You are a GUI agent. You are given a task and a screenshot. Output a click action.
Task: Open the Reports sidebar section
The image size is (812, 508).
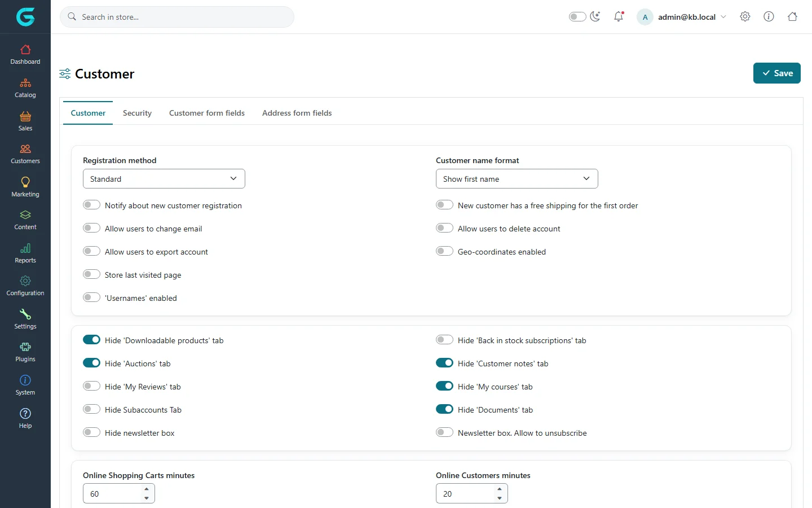pos(25,253)
